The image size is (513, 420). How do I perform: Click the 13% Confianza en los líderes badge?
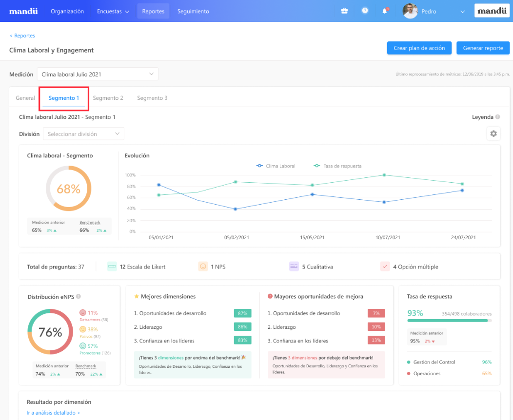(x=376, y=340)
